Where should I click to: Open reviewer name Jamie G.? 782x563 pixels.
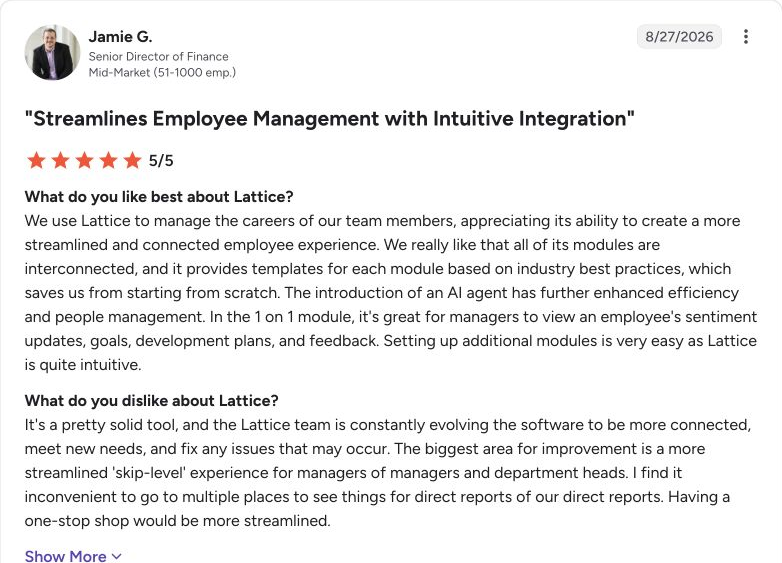[120, 36]
